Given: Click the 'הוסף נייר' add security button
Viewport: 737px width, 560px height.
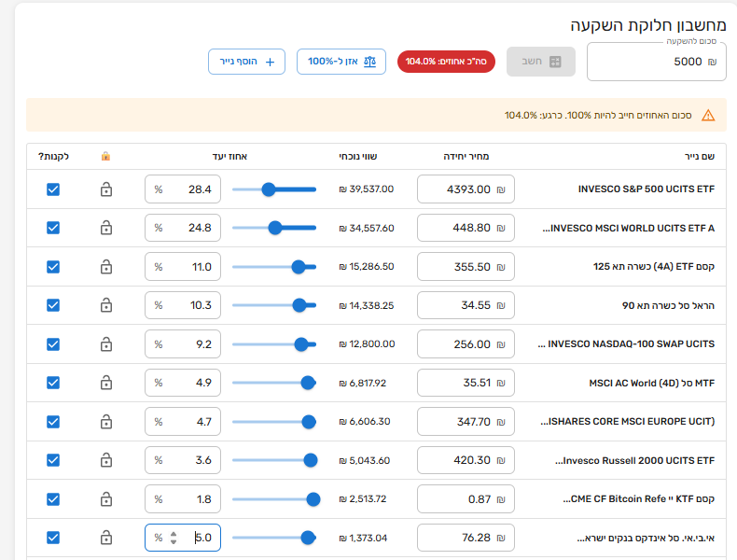Looking at the screenshot, I should click(x=246, y=62).
